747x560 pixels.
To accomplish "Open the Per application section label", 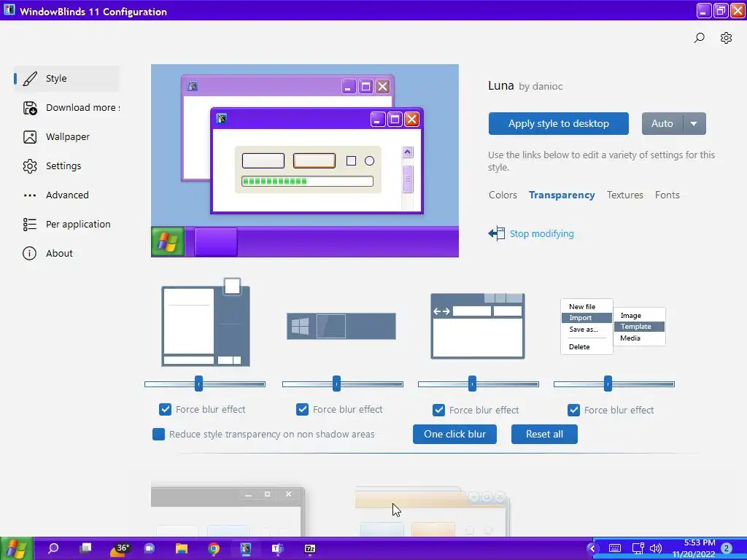I will coord(78,225).
